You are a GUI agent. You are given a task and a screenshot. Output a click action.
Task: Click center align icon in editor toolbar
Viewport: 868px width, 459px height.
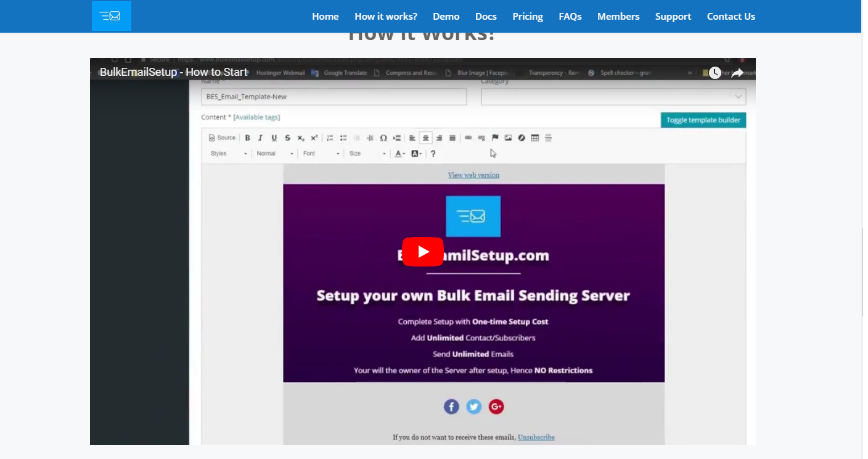tap(425, 138)
